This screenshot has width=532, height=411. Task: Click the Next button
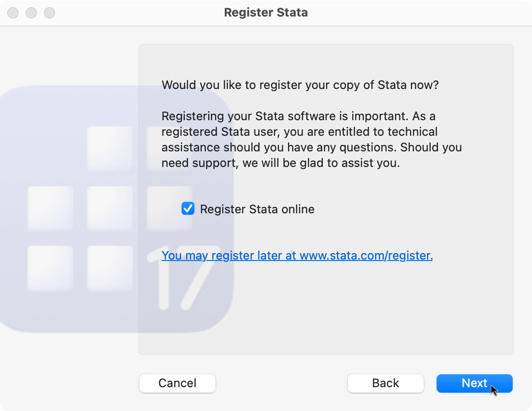pos(474,383)
